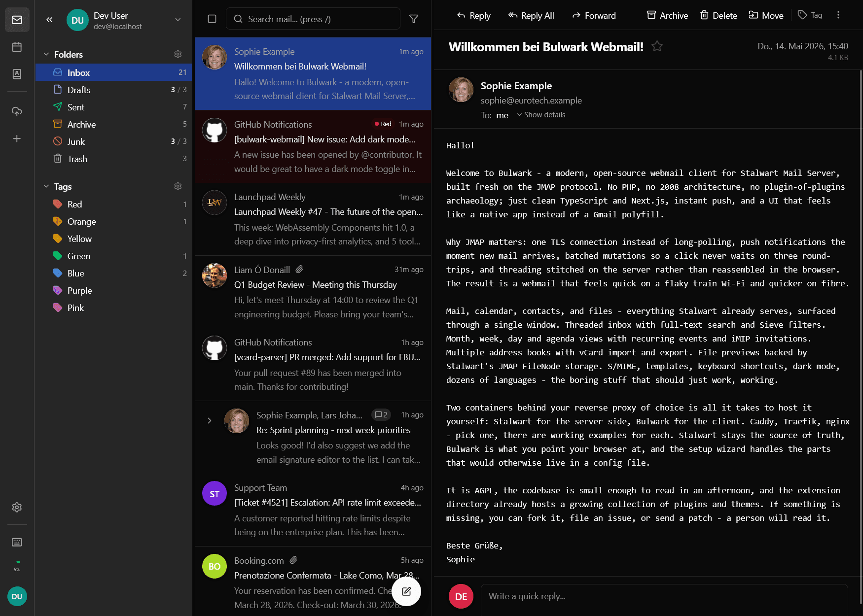Filter by the Green tag
The height and width of the screenshot is (616, 863).
coord(114,256)
